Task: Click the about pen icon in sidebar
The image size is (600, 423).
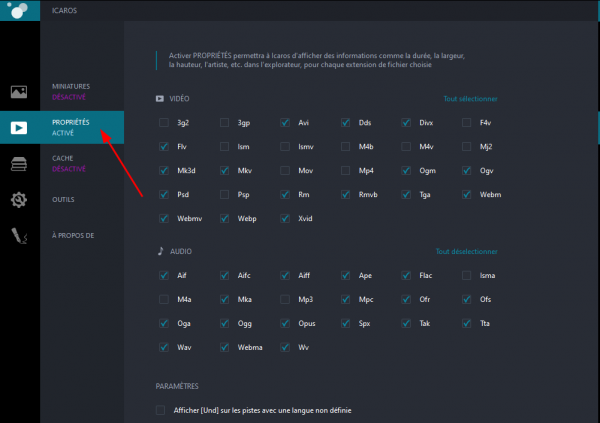Action: click(19, 236)
